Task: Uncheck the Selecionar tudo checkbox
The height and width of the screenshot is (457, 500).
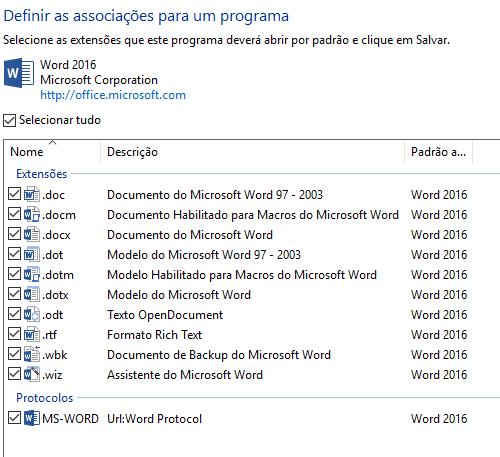Action: (x=10, y=120)
